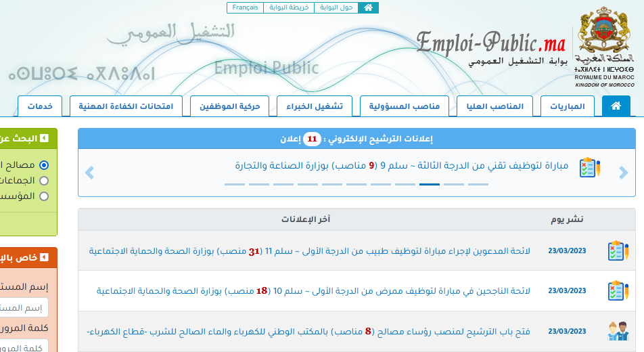Jump to the rightmost carousel indicator dash

pos(478,184)
